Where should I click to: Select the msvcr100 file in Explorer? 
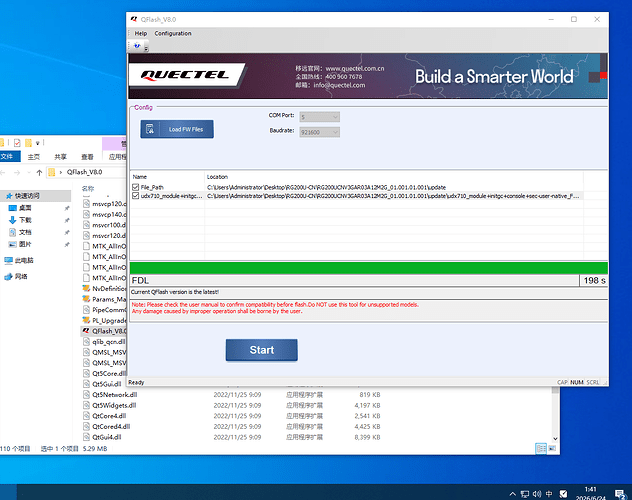104,225
